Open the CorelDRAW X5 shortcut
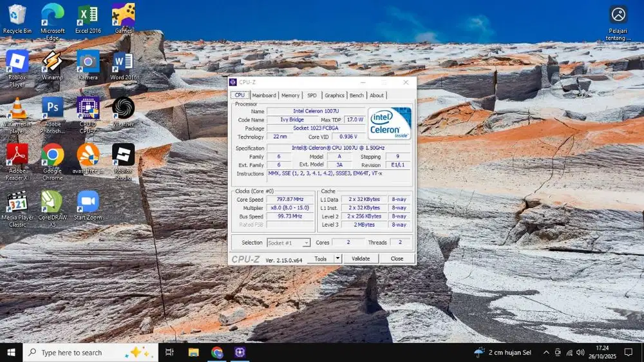The image size is (644, 362). click(52, 202)
